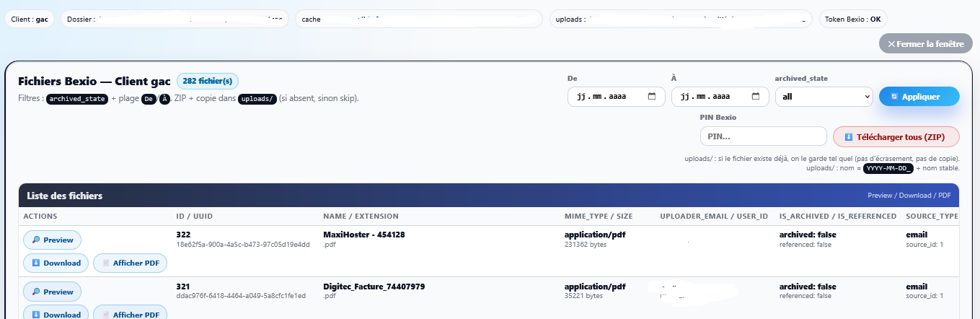
Task: Download the Digitec_Facture_74407979 file
Action: click(56, 314)
